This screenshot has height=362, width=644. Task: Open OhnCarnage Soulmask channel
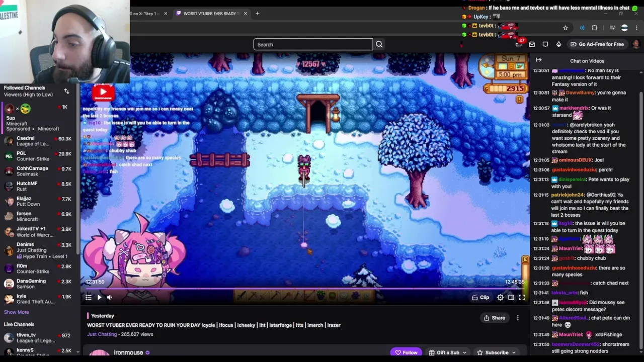point(39,171)
